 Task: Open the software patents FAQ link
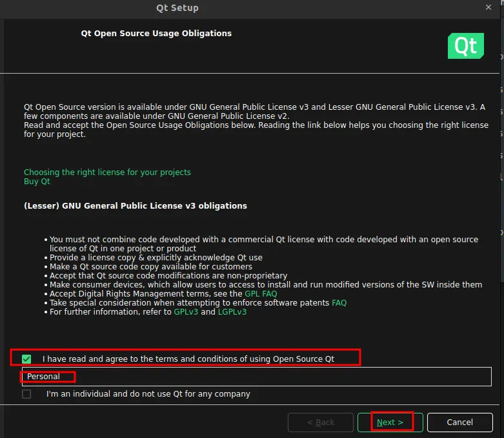339,303
